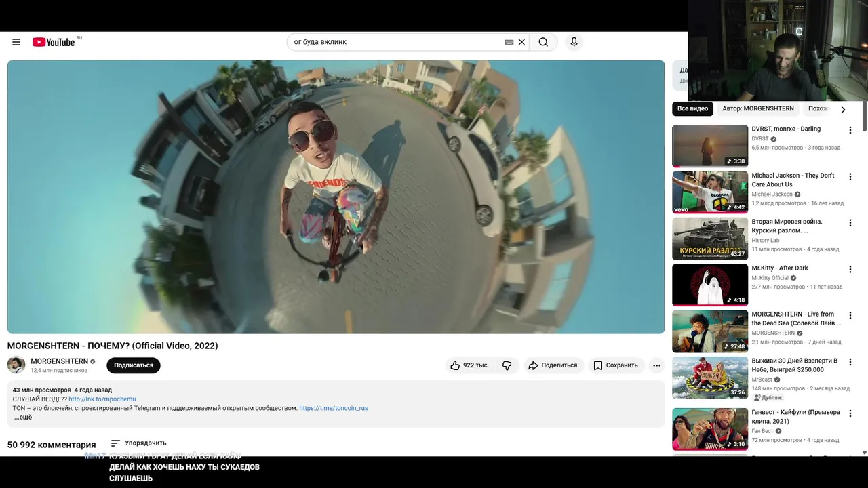Select the Автор: MORGENSHTERN chip
This screenshot has width=868, height=488.
tap(758, 108)
